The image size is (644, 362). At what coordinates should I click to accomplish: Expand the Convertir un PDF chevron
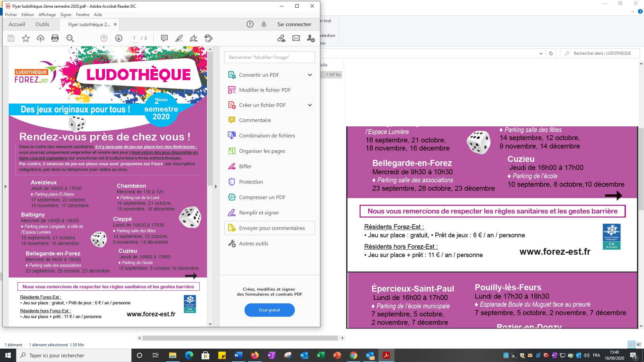(x=310, y=75)
